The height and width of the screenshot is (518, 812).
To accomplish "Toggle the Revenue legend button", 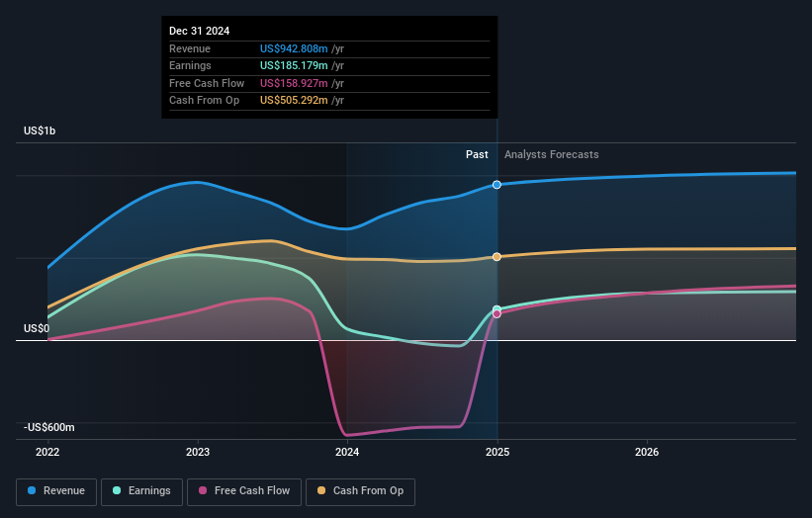I will click(x=56, y=491).
